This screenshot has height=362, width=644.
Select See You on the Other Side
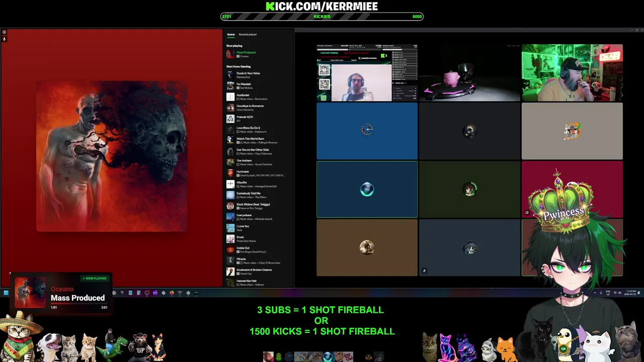click(259, 151)
